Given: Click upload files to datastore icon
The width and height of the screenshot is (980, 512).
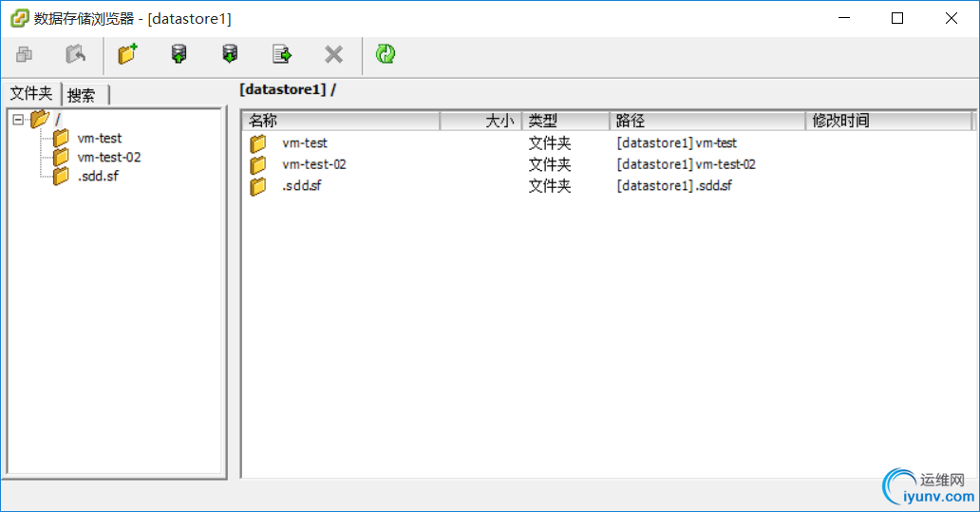Looking at the screenshot, I should pyautogui.click(x=179, y=54).
